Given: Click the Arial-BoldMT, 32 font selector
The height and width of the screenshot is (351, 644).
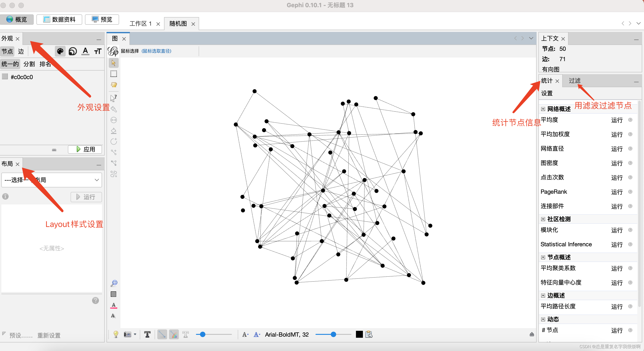Looking at the screenshot, I should 286,335.
